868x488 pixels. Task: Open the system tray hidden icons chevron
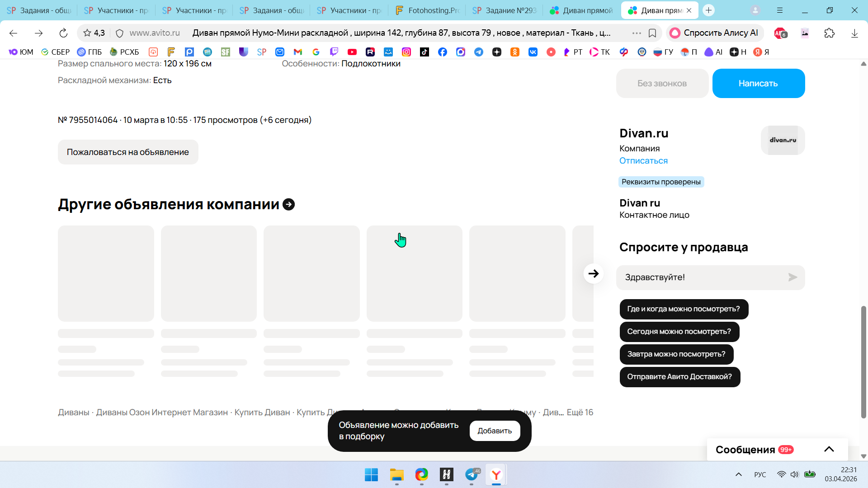[739, 474]
